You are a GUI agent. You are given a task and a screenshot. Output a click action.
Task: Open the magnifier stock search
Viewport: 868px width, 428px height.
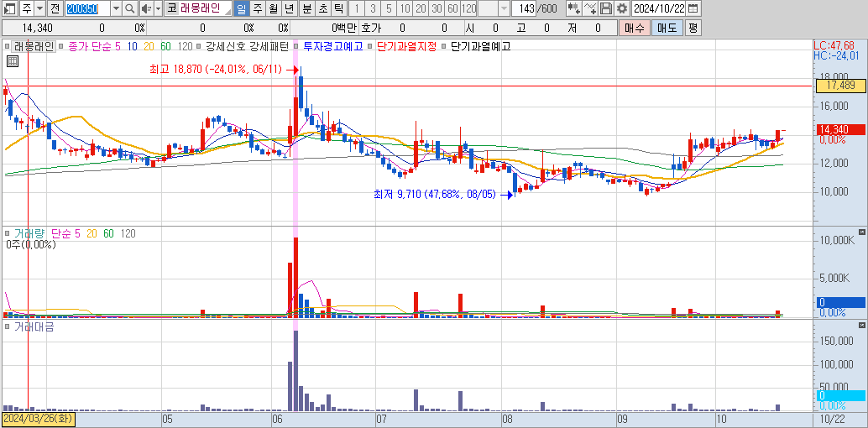pos(129,8)
